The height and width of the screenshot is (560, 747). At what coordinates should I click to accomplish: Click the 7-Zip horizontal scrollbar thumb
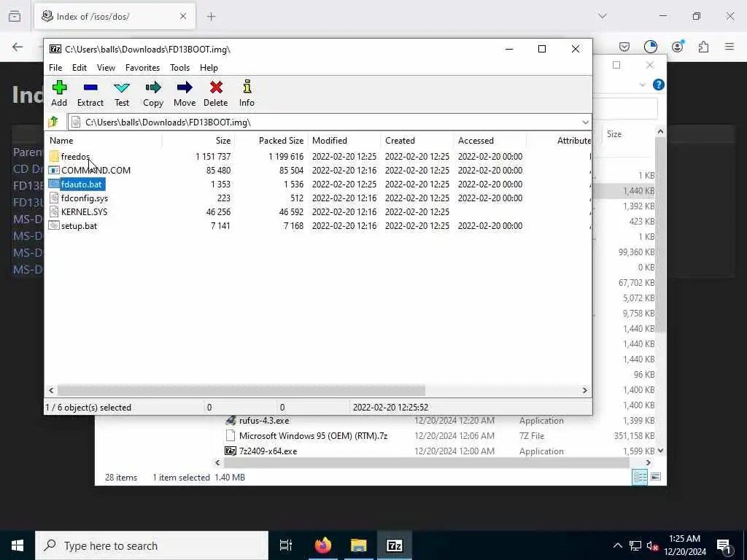[x=241, y=390]
